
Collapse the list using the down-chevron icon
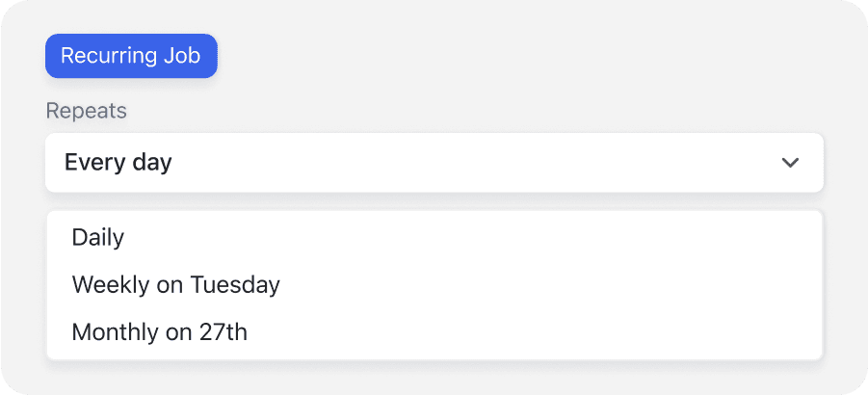pyautogui.click(x=790, y=163)
